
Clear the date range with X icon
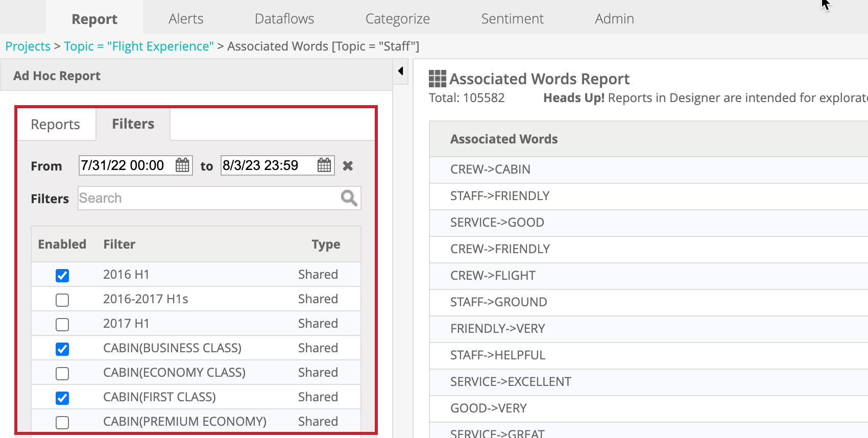(348, 166)
